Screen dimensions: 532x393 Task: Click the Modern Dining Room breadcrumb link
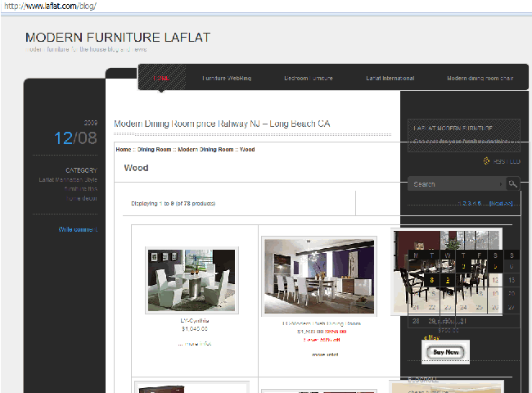tap(205, 149)
